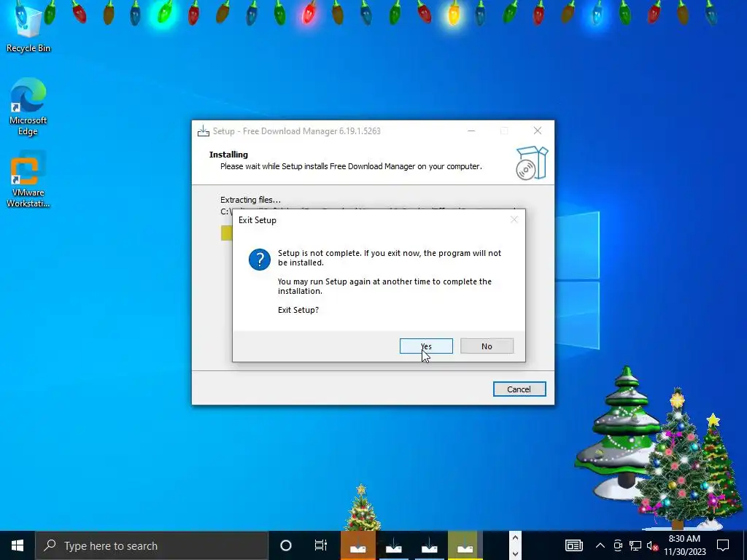Screen dimensions: 747x560
Task: Click the muted speaker volume icon
Action: (x=652, y=545)
